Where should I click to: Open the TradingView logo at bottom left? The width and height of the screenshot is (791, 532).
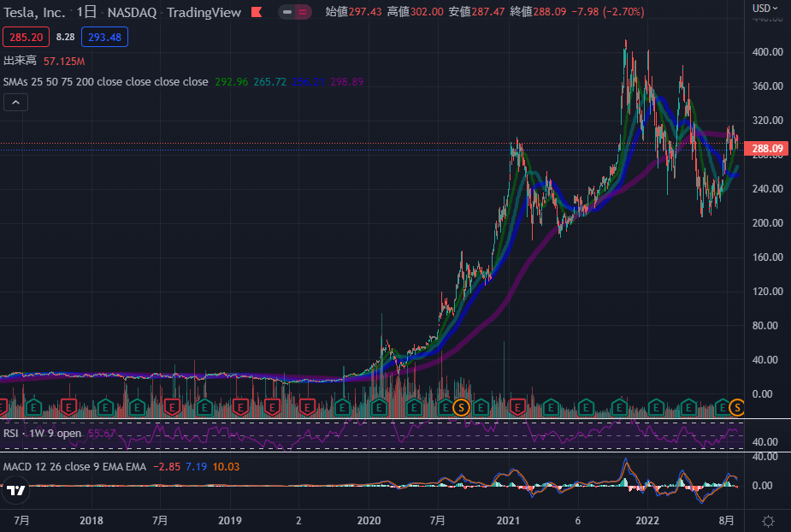click(x=15, y=490)
